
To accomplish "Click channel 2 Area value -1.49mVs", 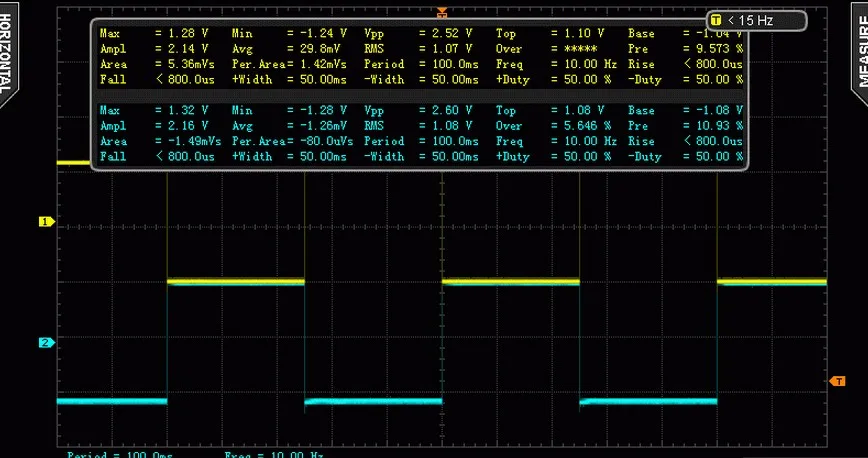I will [195, 141].
